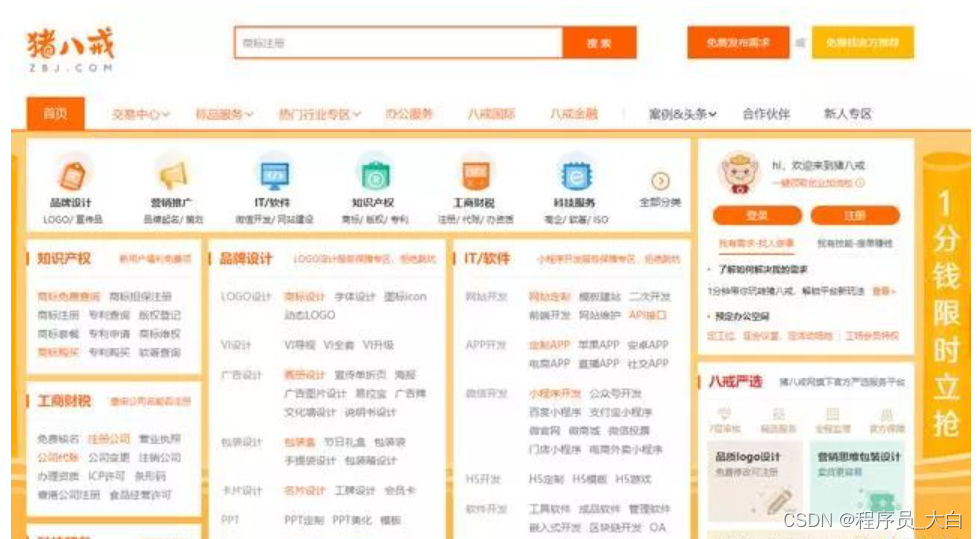Focus the search input field
This screenshot has height=539, width=977.
tap(399, 43)
